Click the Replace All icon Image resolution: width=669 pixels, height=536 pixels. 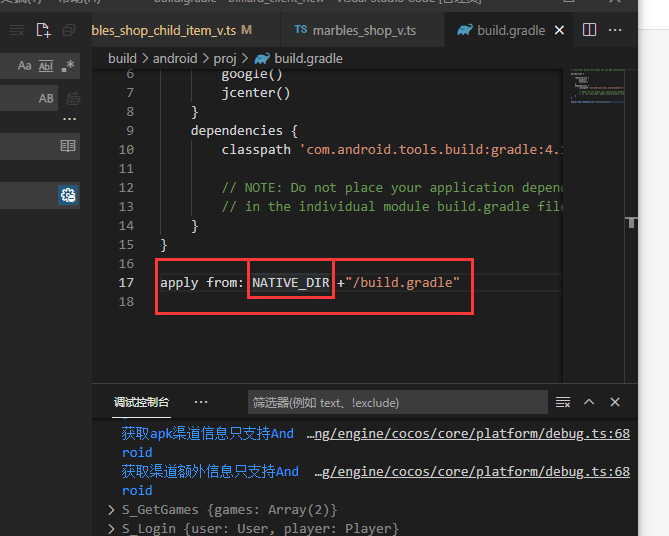73,99
